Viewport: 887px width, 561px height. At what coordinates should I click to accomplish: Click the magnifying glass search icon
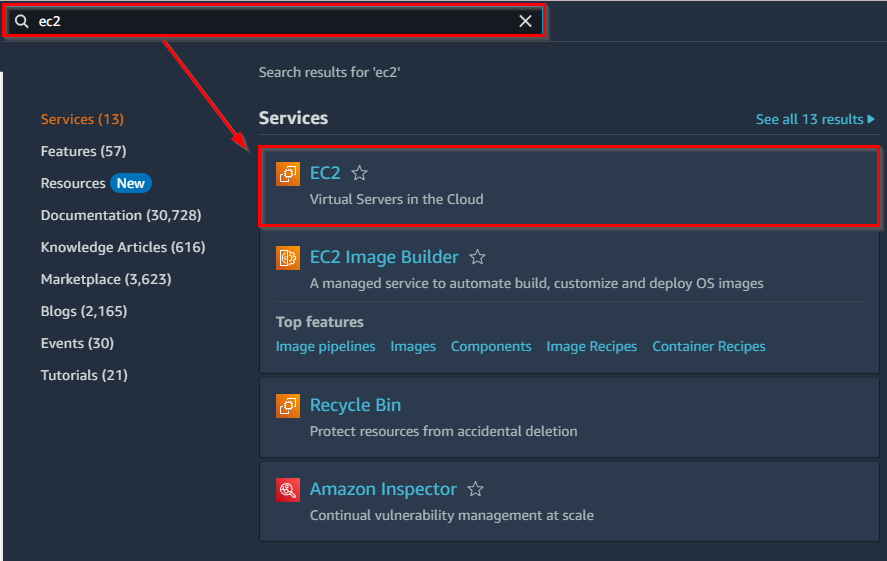[21, 21]
